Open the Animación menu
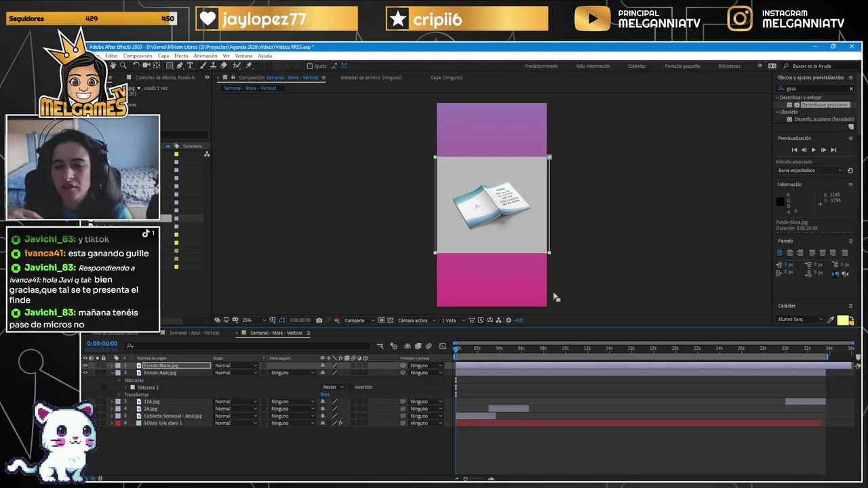The height and width of the screenshot is (488, 868). [x=205, y=56]
